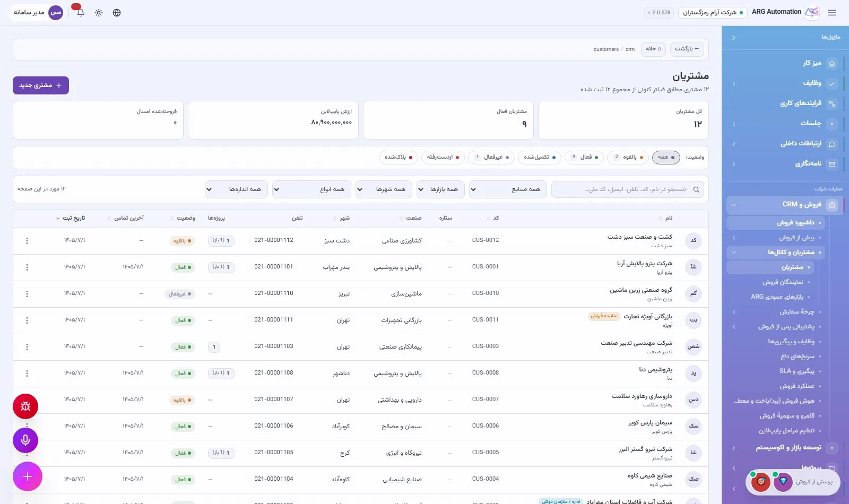Image resolution: width=849 pixels, height=504 pixels.
Task: Click the ARG Automation logo
Action: tap(812, 12)
